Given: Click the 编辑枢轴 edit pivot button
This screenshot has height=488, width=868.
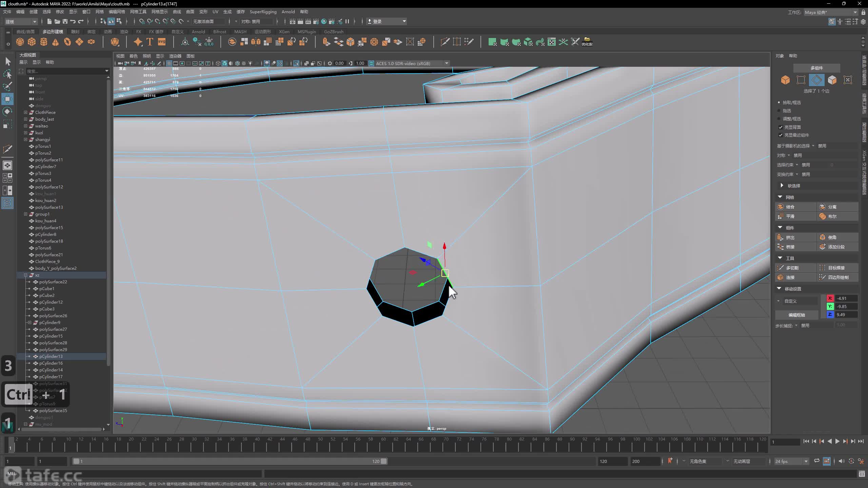Looking at the screenshot, I should [796, 315].
